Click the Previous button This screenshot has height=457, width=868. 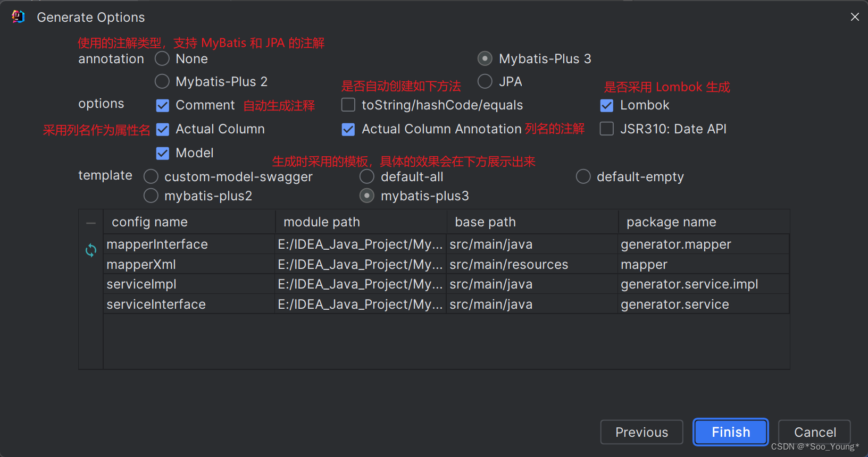click(641, 432)
